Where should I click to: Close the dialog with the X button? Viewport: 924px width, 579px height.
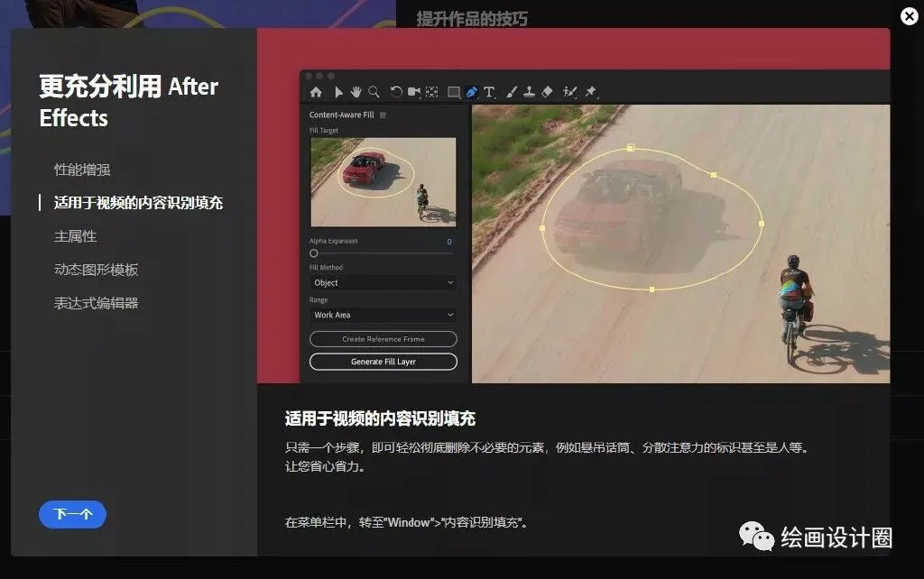(x=910, y=16)
